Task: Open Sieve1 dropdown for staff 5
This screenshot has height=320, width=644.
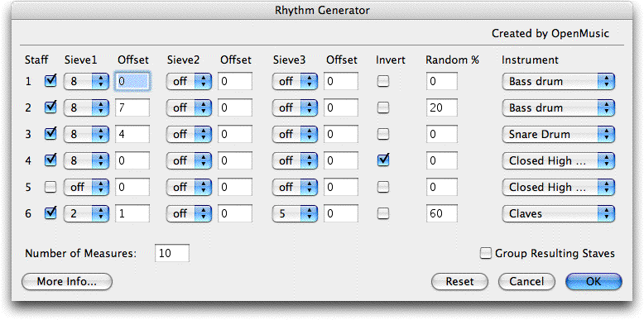Action: [x=86, y=188]
